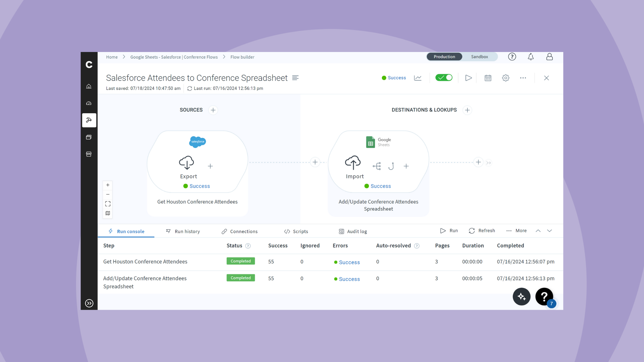Open errors Success link for Add/Update row
The height and width of the screenshot is (362, 644).
pos(349,279)
